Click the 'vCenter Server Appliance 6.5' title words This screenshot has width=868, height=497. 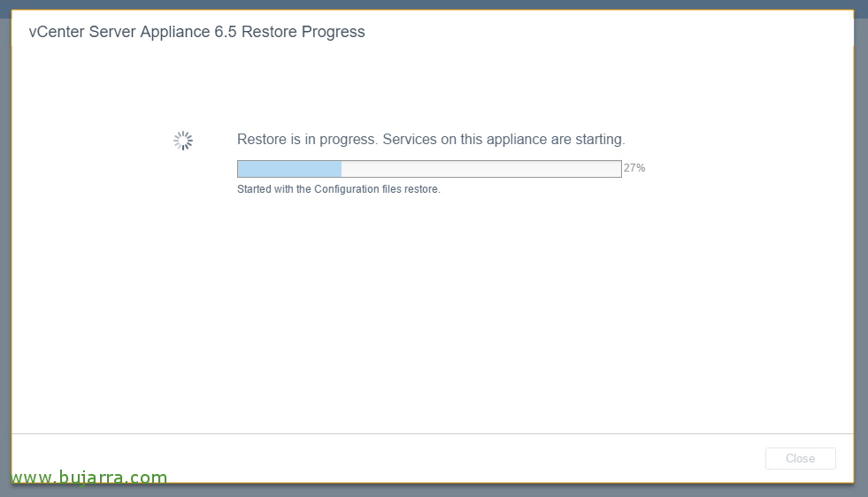point(133,32)
